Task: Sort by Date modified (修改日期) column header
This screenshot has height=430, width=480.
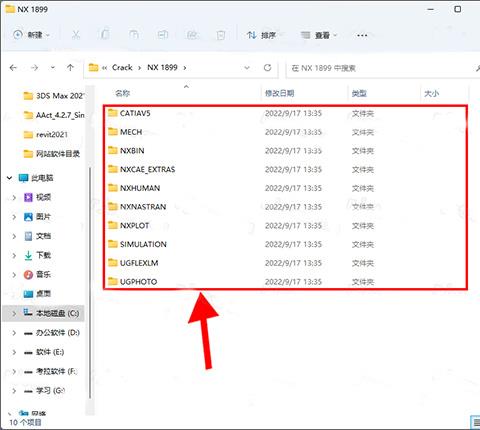Action: point(280,93)
